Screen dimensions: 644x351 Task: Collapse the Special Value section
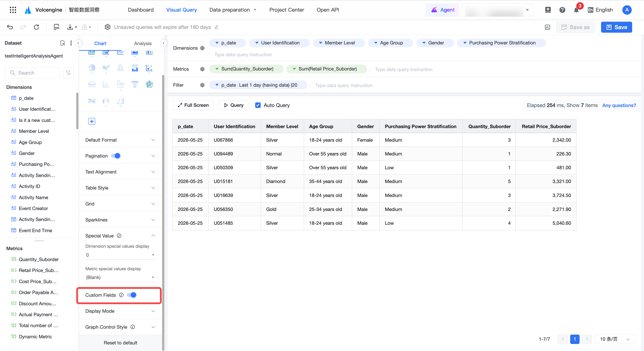[120, 236]
